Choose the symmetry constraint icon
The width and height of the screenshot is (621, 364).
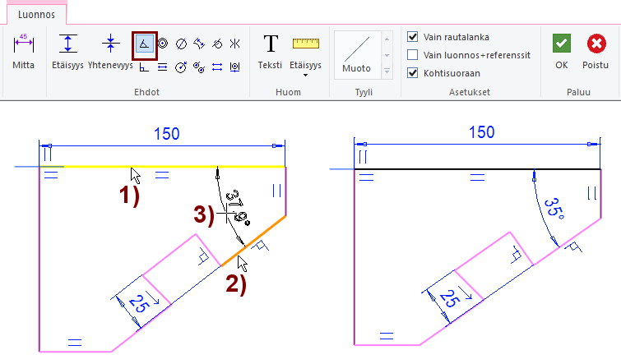coord(235,44)
